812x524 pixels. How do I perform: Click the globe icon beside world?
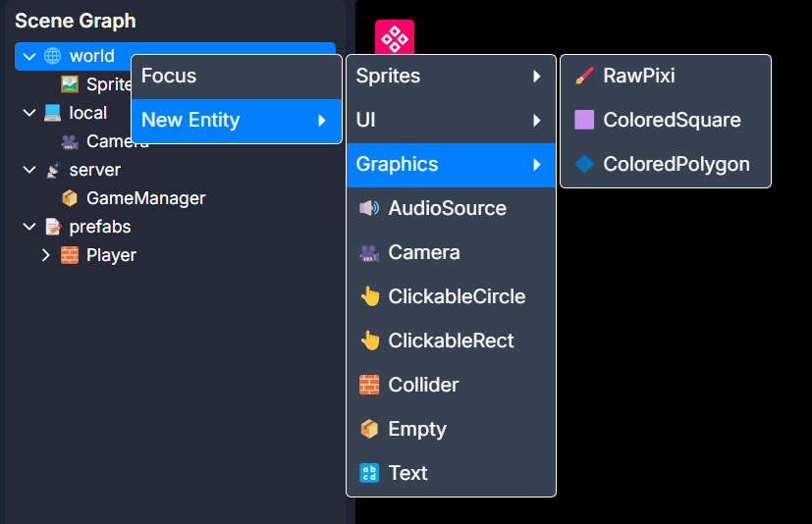[x=52, y=56]
